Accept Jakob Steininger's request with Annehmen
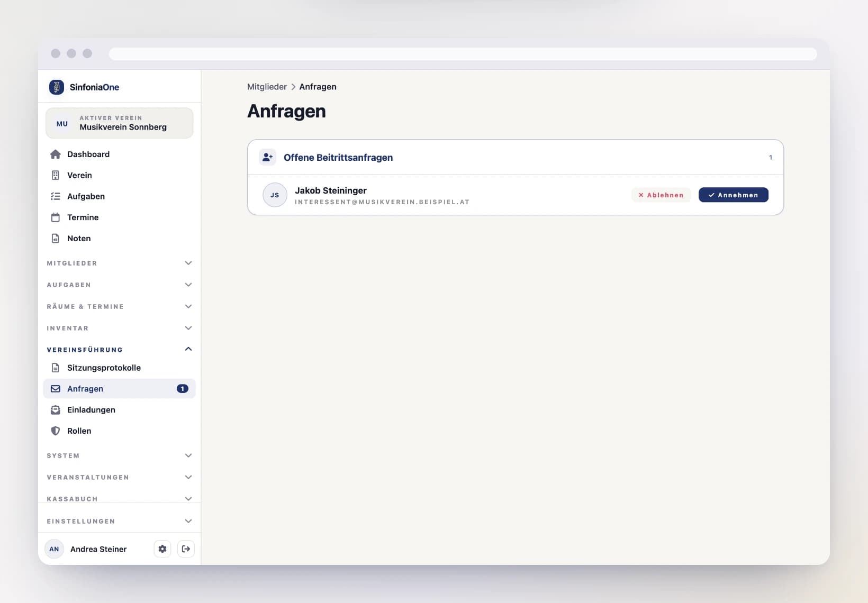Screen dimensions: 868x603 (734, 195)
